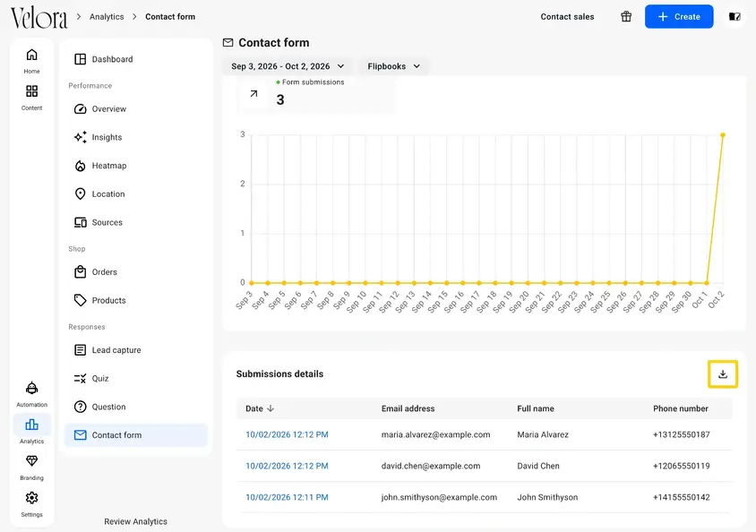Click the Contact form breadcrumb
Screen dimensions: 756x532
[x=170, y=17]
